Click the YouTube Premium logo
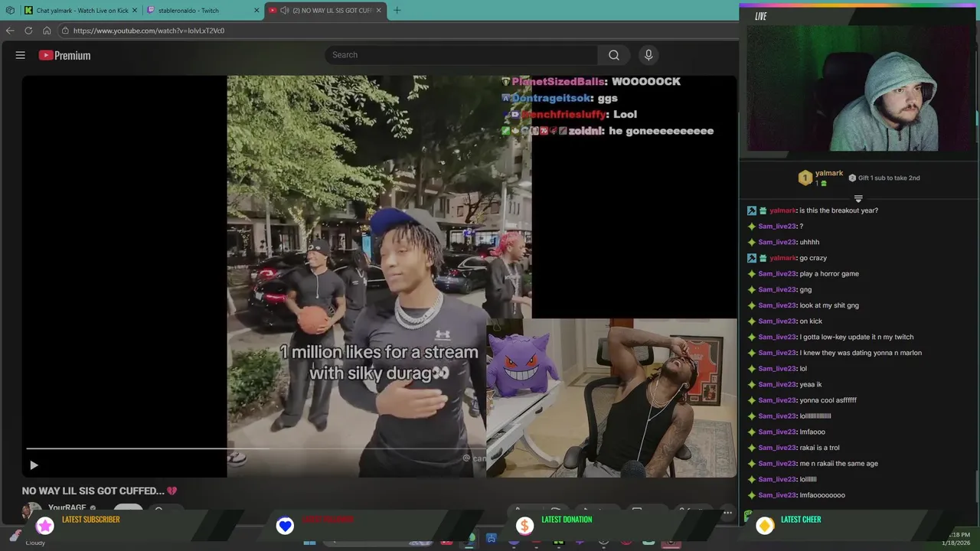This screenshot has height=551, width=980. (64, 55)
